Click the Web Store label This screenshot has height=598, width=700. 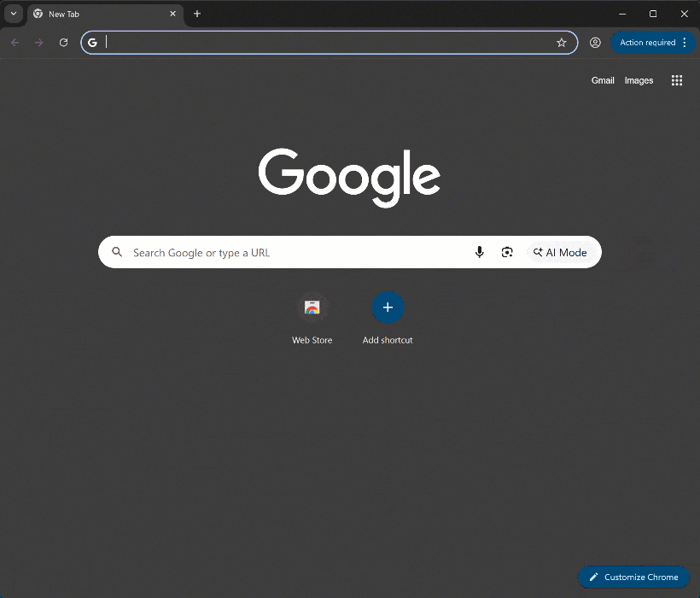tap(312, 340)
